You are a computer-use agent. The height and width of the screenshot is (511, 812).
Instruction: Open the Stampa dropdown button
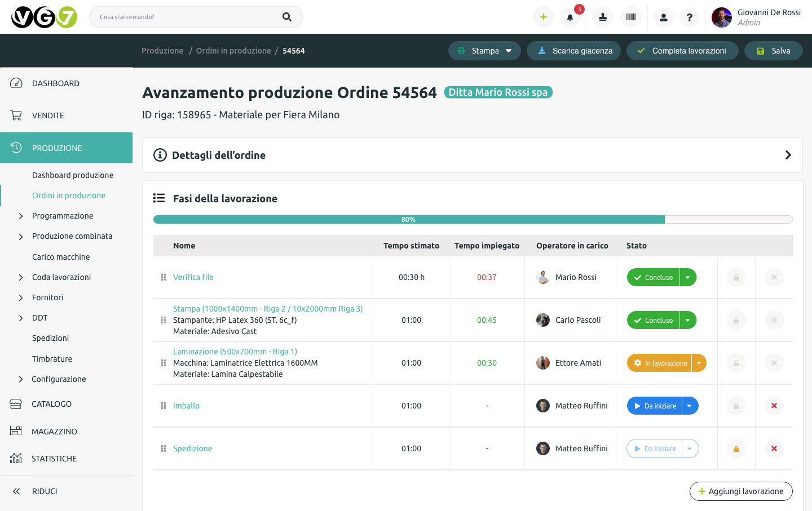click(x=484, y=51)
